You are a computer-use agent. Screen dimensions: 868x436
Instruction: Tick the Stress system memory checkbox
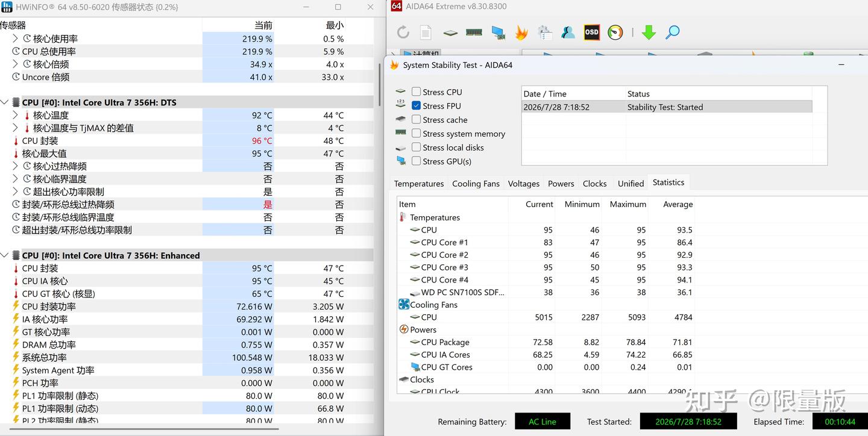[416, 134]
